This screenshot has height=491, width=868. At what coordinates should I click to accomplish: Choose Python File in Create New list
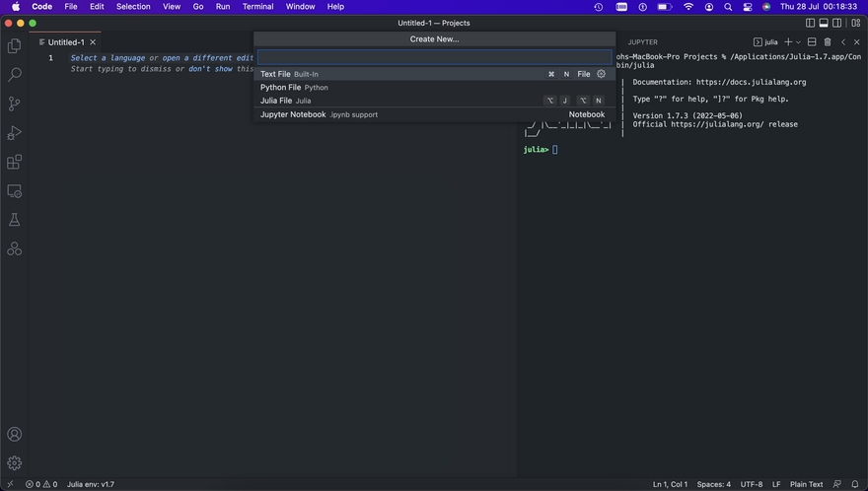435,87
